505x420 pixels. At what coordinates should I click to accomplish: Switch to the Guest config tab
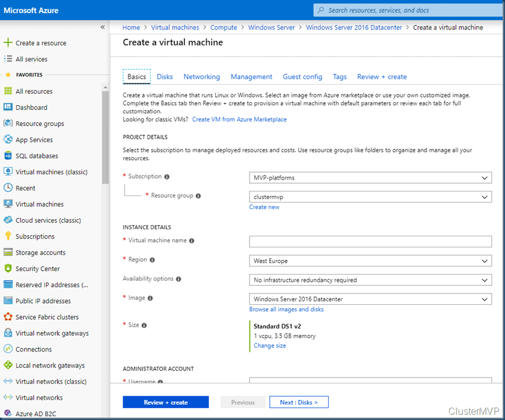(x=302, y=77)
